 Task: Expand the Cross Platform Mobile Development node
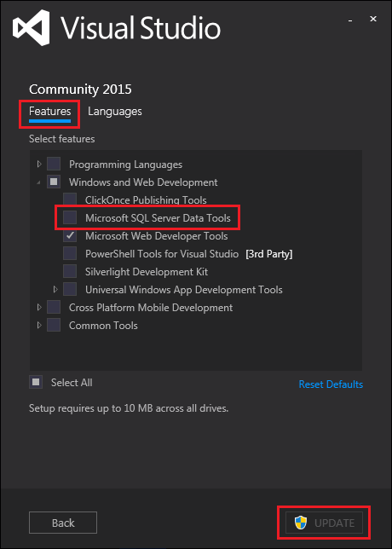coord(39,308)
